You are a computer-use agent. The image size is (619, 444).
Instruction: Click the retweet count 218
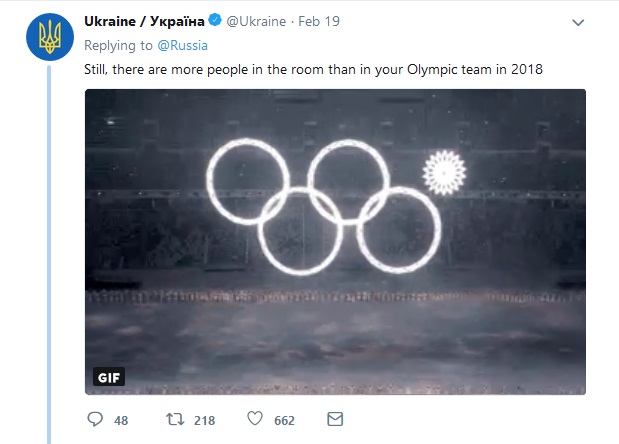[x=203, y=420]
